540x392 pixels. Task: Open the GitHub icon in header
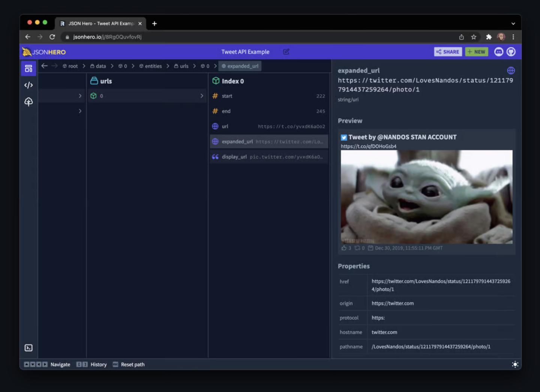[511, 52]
